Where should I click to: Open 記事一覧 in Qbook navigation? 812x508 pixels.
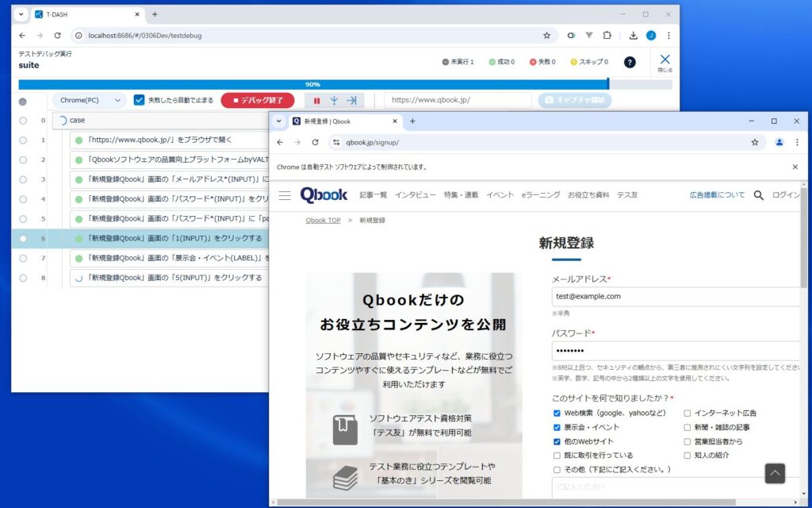[373, 195]
